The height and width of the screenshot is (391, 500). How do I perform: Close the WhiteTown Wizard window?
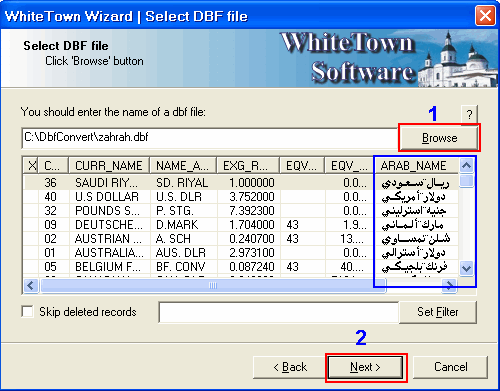pos(485,16)
